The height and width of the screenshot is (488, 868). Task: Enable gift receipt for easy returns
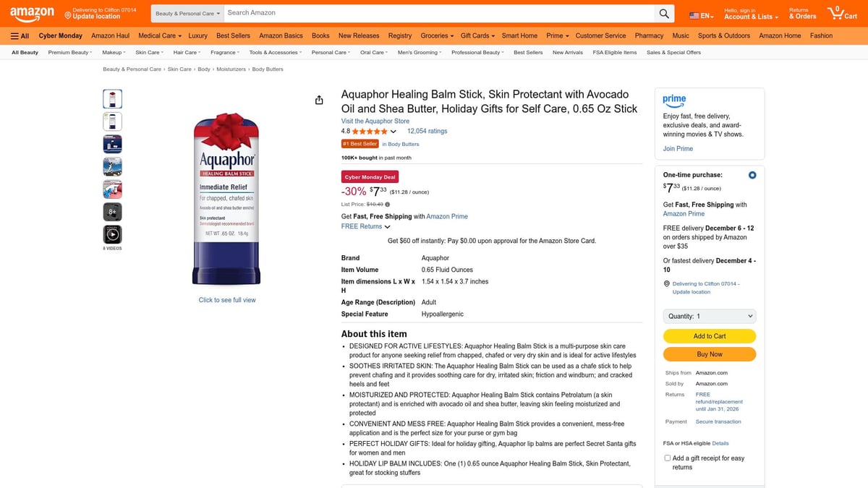click(667, 457)
